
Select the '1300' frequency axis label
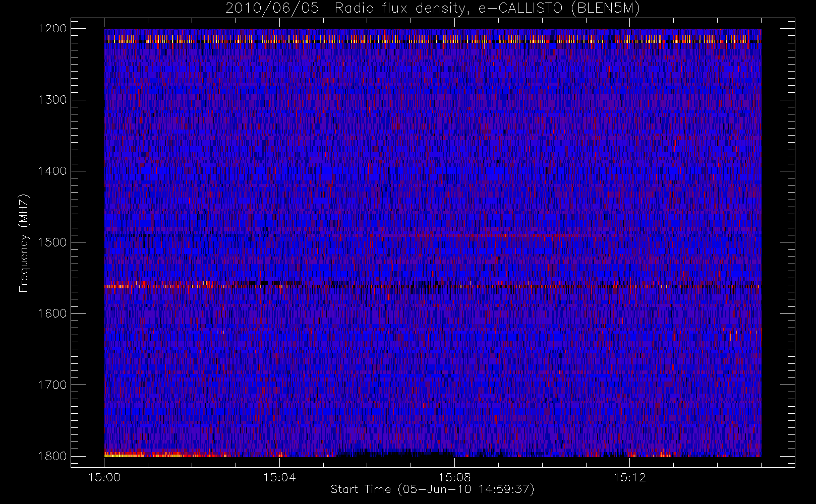pyautogui.click(x=52, y=100)
